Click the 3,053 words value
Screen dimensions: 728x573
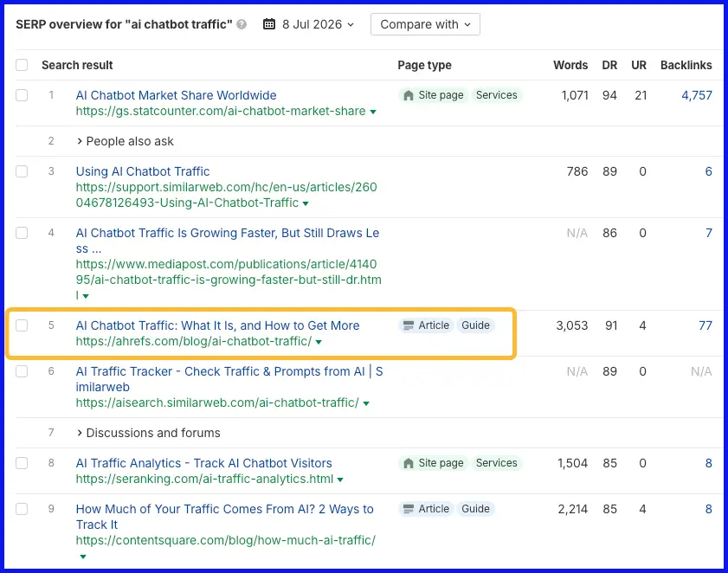572,325
